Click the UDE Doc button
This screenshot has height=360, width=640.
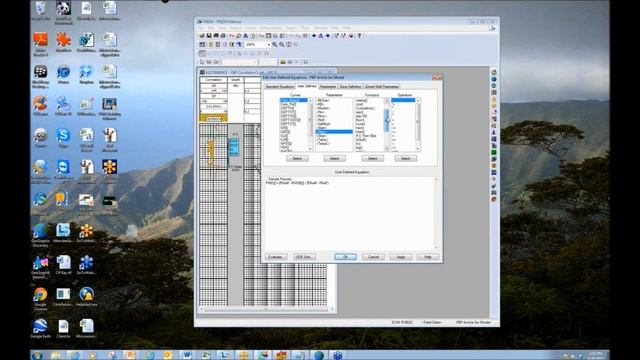(x=304, y=257)
